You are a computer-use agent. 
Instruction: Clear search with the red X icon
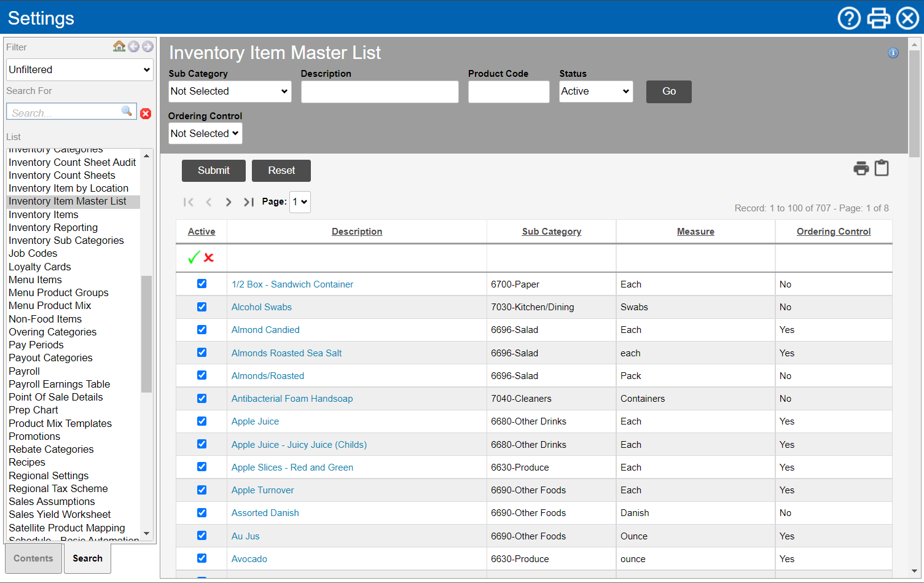[x=146, y=113]
